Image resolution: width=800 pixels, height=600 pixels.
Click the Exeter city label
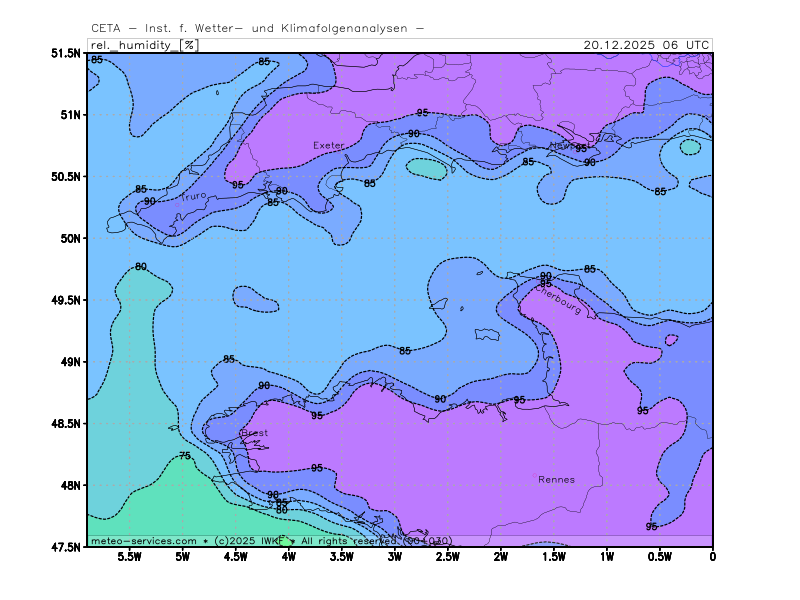(x=328, y=145)
